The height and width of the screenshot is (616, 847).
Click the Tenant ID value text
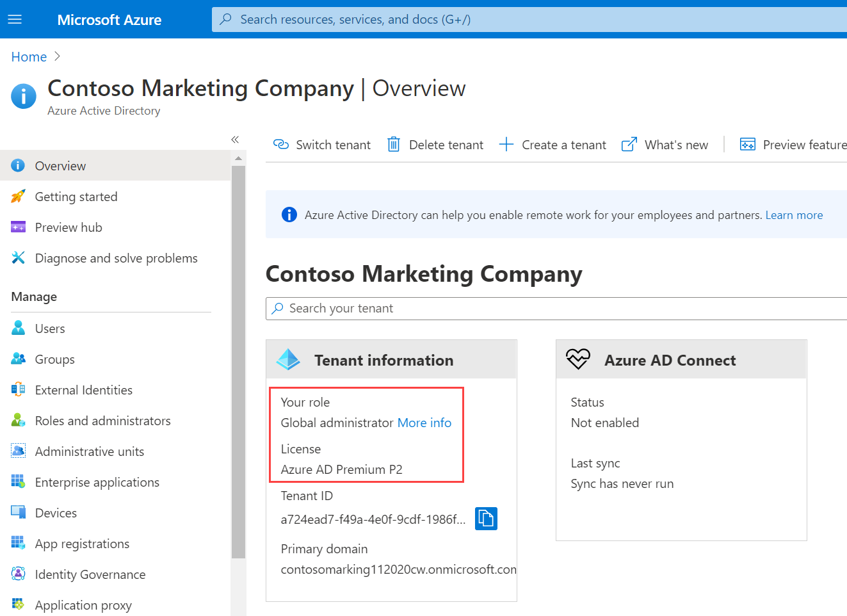tap(373, 519)
